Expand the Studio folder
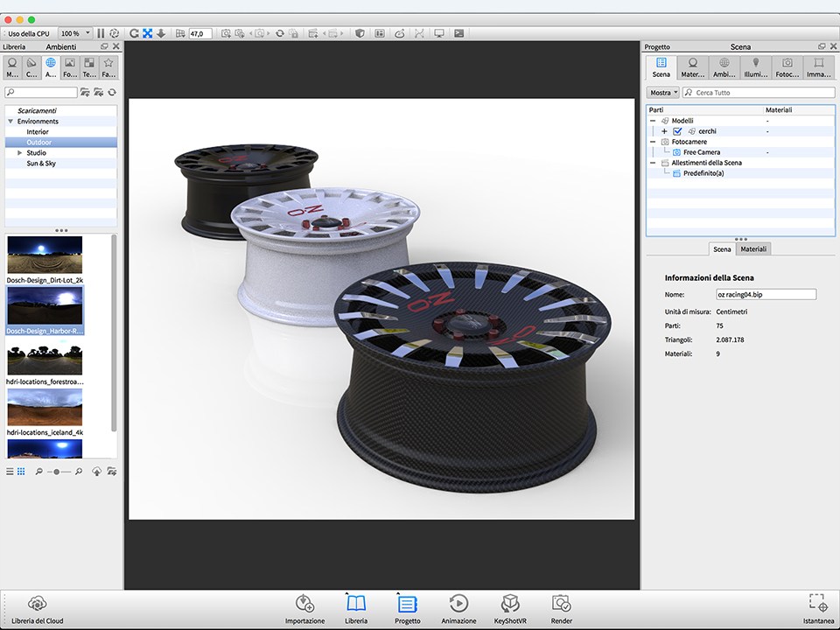The height and width of the screenshot is (630, 840). click(x=19, y=153)
